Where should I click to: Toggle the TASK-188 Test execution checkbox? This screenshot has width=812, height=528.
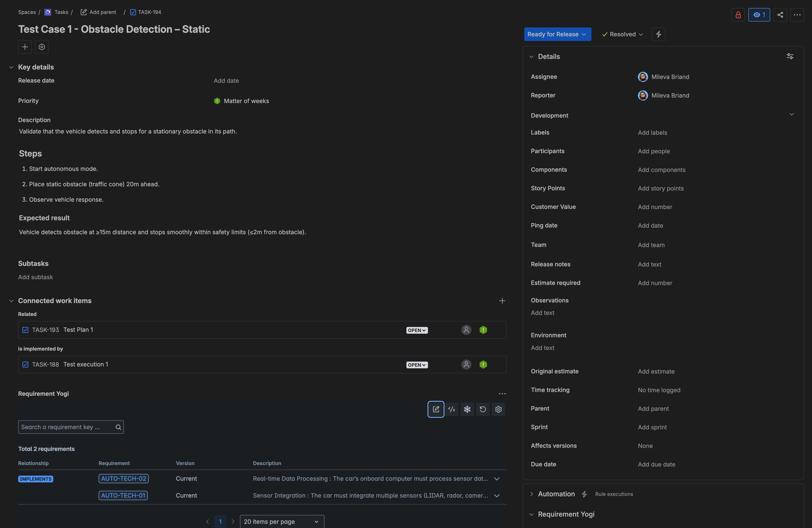[25, 364]
